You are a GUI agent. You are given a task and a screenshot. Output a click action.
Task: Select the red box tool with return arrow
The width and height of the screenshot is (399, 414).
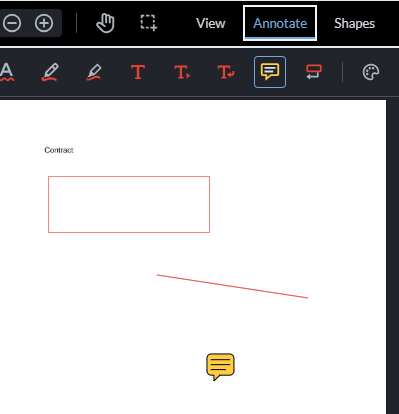click(314, 72)
